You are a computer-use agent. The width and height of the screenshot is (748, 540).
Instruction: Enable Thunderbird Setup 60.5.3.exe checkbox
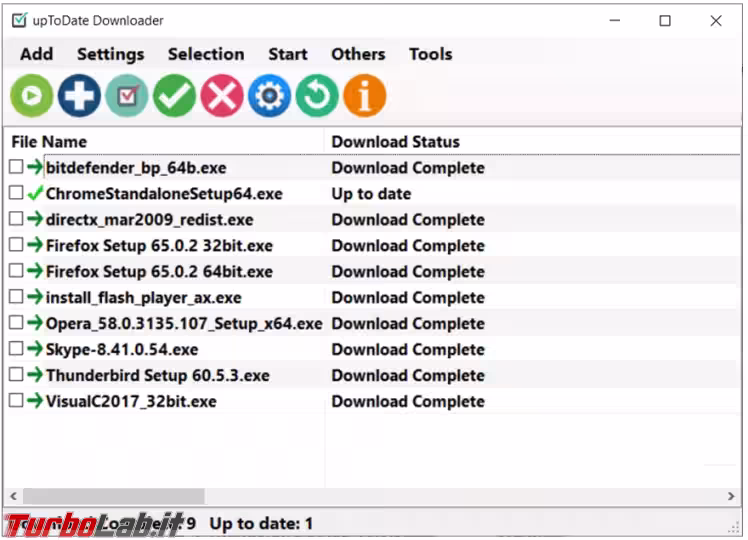click(x=16, y=374)
